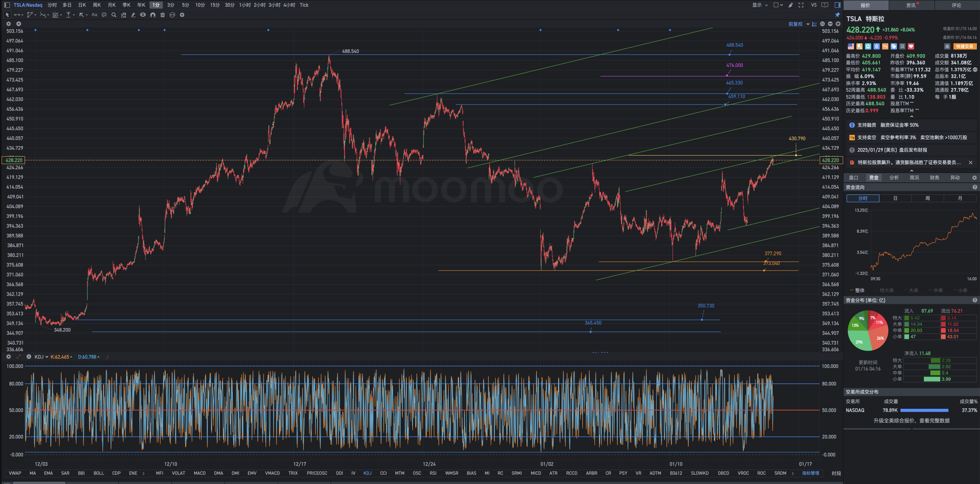This screenshot has height=484, width=980.
Task: Select the 日 capital flow period
Action: pyautogui.click(x=895, y=198)
